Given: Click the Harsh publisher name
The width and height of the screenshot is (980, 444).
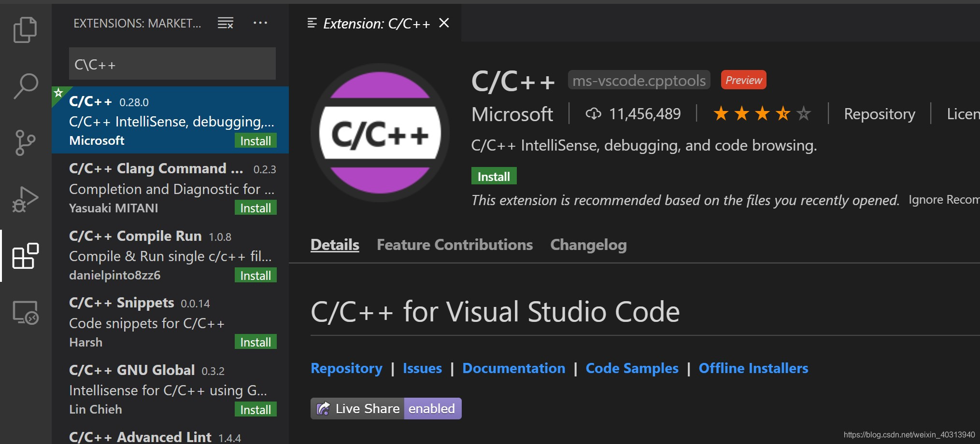Looking at the screenshot, I should click(85, 342).
